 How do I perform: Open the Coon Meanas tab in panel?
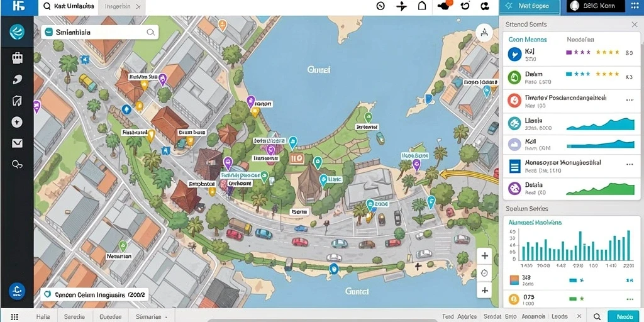coord(528,40)
